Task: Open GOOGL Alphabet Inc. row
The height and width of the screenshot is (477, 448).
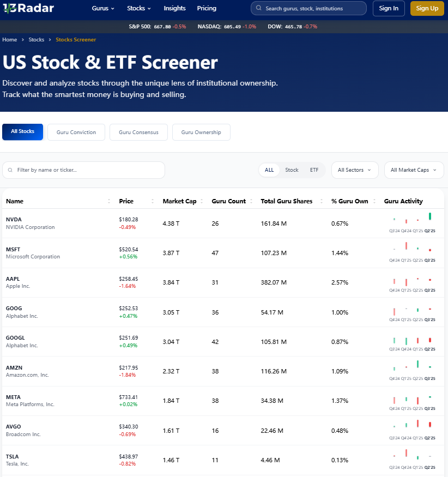Action: click(x=223, y=342)
